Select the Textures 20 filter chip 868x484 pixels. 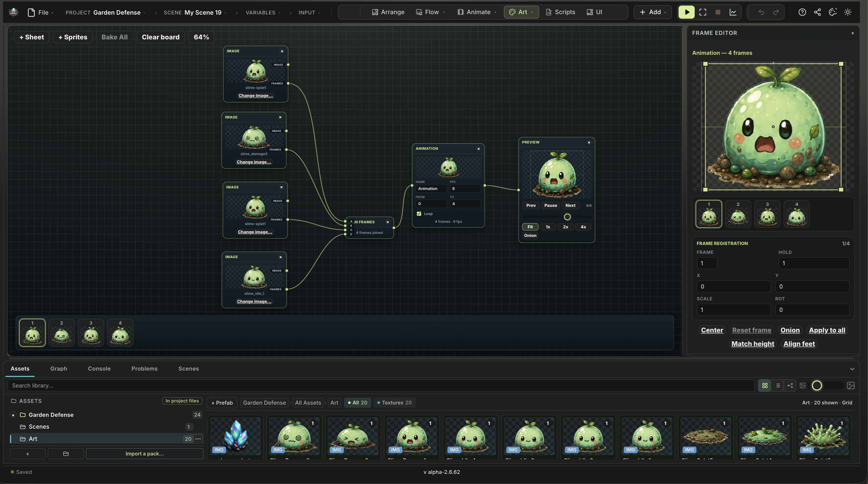click(x=394, y=403)
